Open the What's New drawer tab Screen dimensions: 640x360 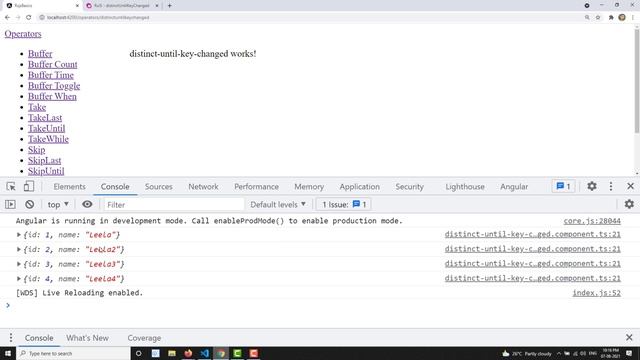coord(87,338)
